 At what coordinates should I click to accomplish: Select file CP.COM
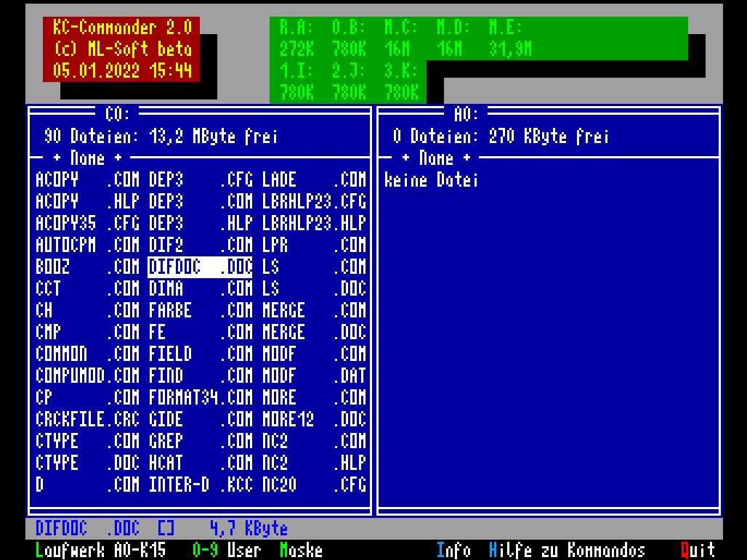88,397
